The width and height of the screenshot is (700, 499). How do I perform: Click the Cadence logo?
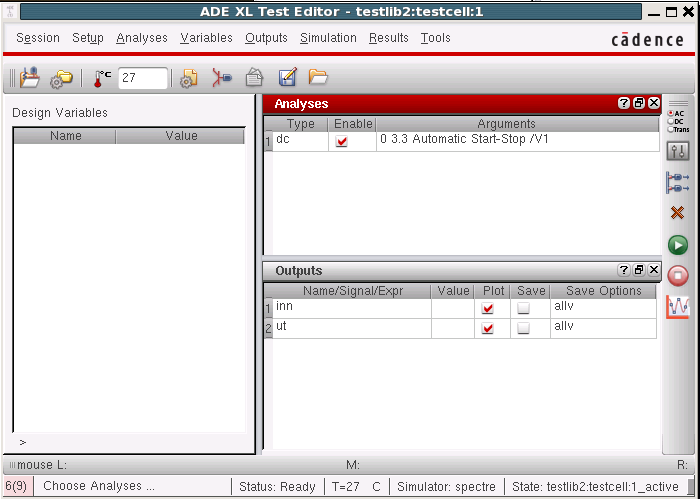tap(647, 40)
